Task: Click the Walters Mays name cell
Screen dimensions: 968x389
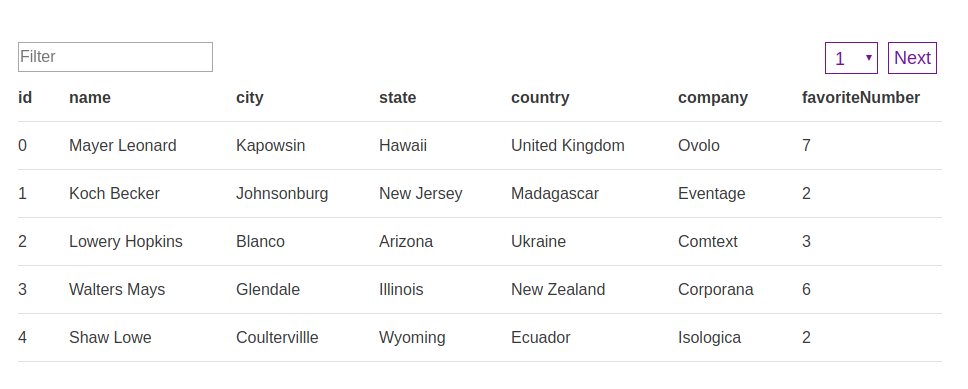Action: pos(117,290)
